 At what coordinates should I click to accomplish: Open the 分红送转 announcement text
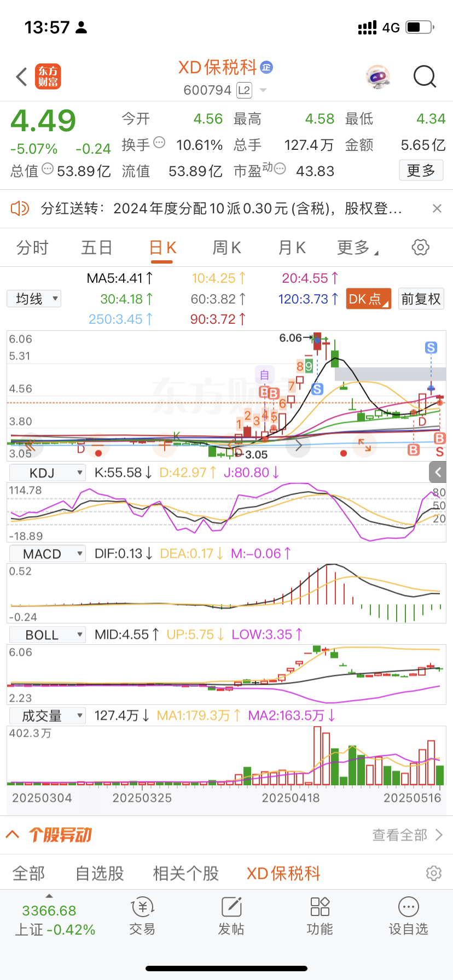[x=222, y=208]
